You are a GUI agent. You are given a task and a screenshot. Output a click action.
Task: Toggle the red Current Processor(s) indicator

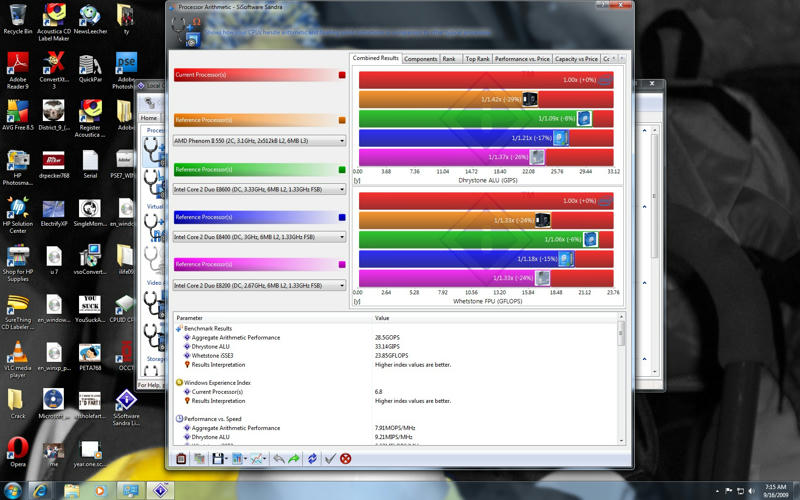[x=342, y=75]
